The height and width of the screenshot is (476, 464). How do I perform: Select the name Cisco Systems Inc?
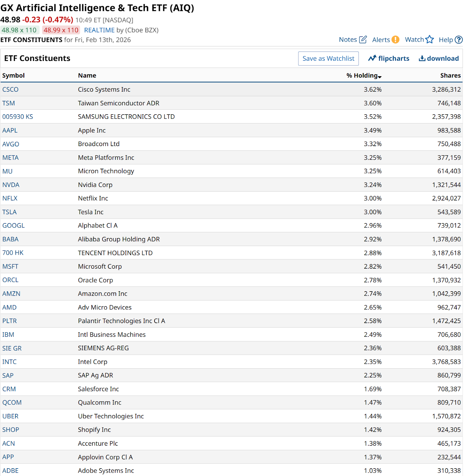coord(104,90)
